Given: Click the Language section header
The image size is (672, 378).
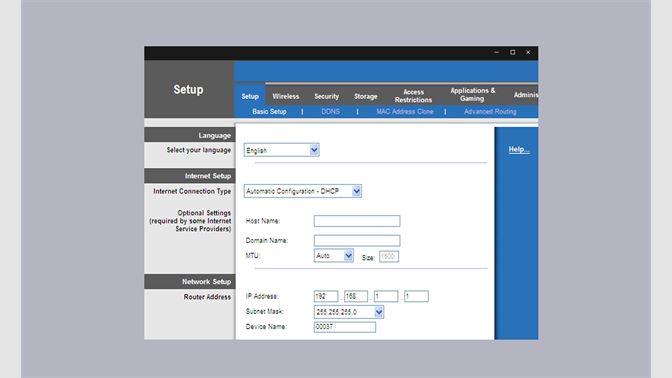Looking at the screenshot, I should (190, 135).
